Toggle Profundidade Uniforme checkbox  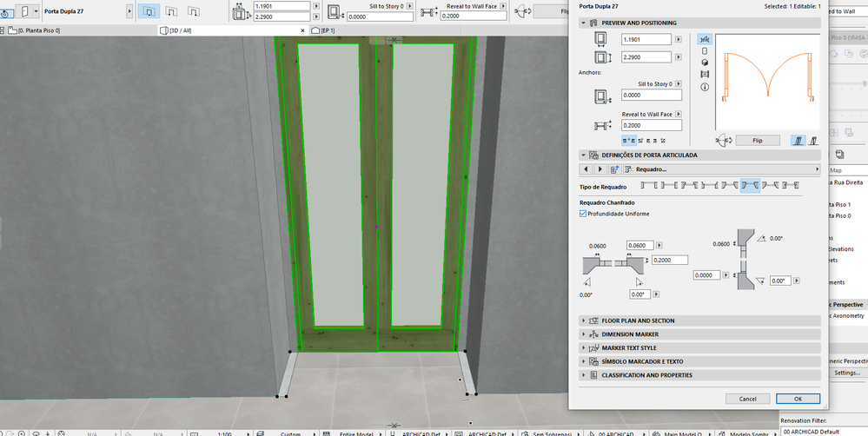pyautogui.click(x=583, y=214)
